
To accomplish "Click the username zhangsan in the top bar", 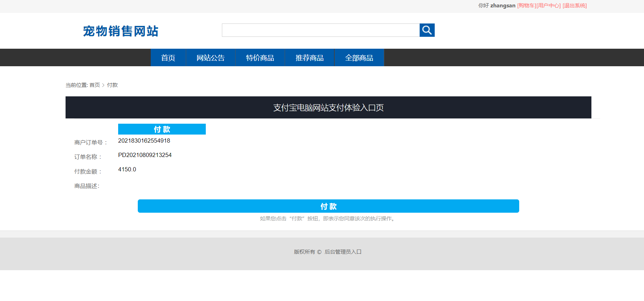I will coord(503,6).
